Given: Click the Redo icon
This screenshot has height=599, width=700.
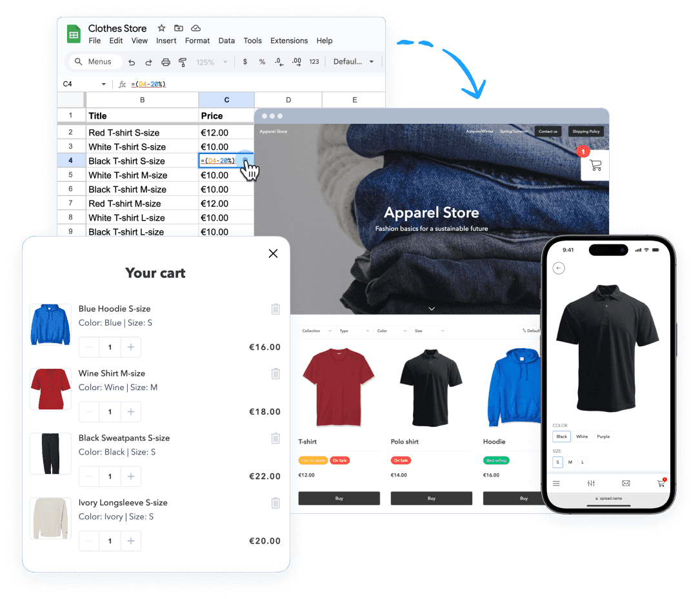Looking at the screenshot, I should 148,61.
